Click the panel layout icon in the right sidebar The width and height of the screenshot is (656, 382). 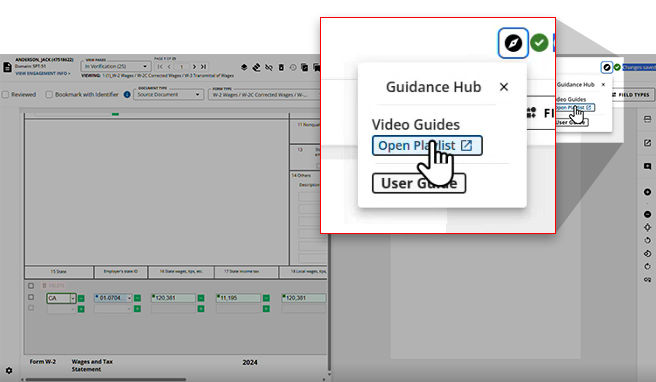click(647, 119)
